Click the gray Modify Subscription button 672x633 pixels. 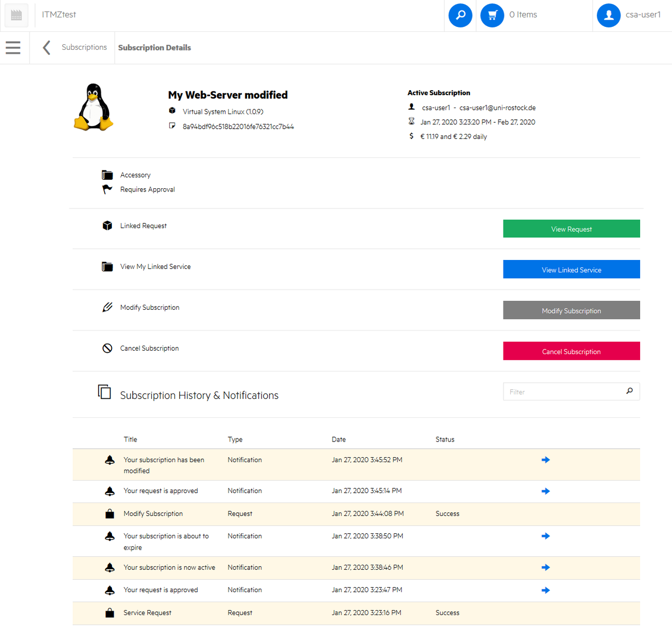pyautogui.click(x=571, y=310)
